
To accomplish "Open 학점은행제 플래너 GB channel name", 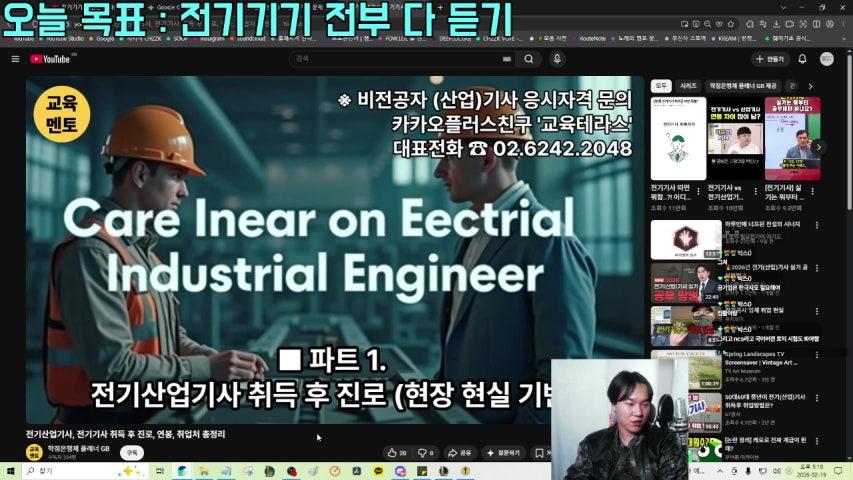I will coord(78,449).
